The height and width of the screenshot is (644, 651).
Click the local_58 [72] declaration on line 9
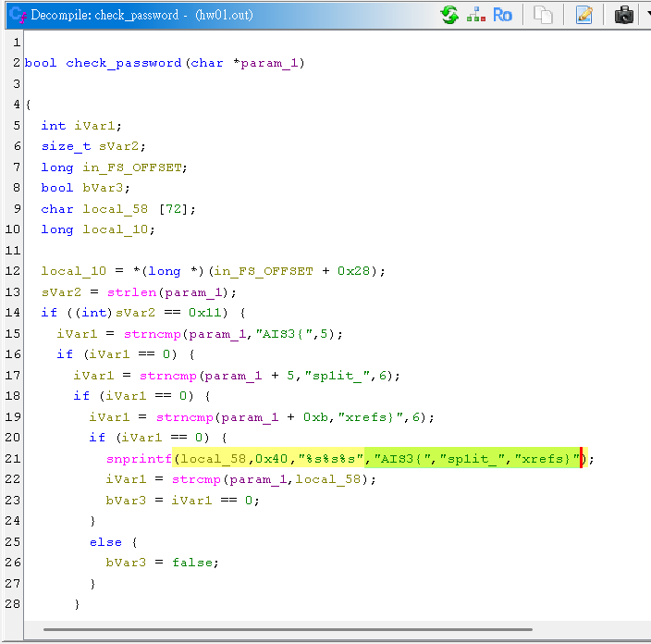click(x=135, y=209)
